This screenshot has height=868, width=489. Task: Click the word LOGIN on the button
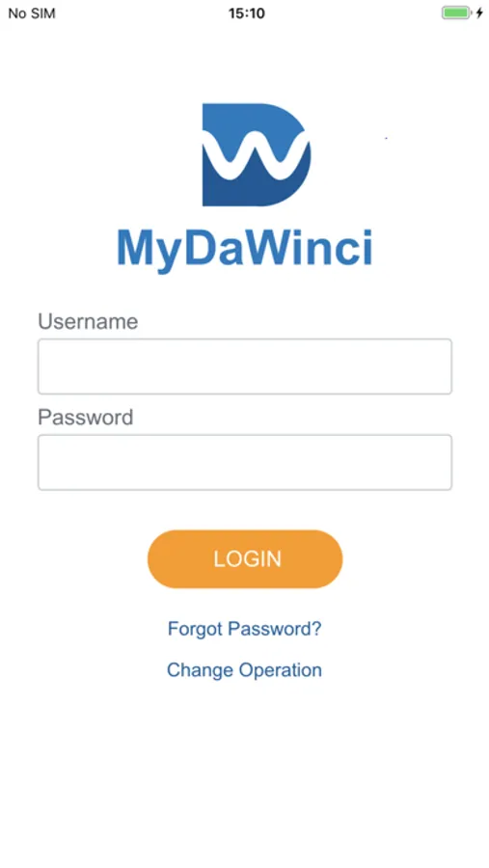click(x=248, y=559)
